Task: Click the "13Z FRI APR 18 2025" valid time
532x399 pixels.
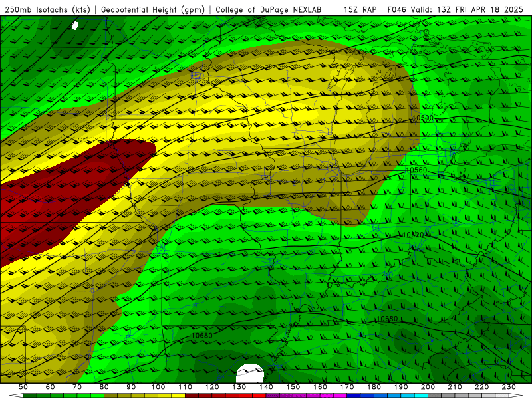Action: click(480, 10)
